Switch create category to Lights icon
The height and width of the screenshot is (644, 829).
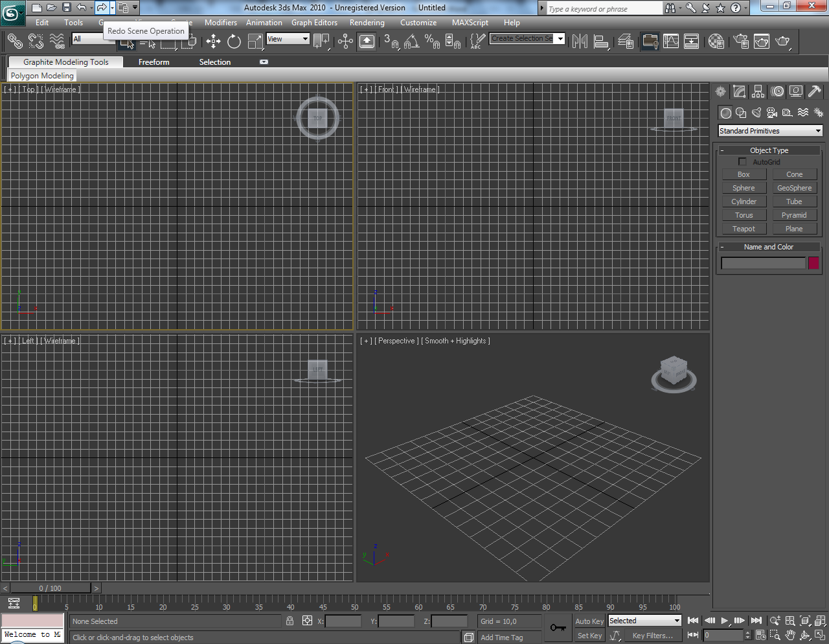point(756,113)
